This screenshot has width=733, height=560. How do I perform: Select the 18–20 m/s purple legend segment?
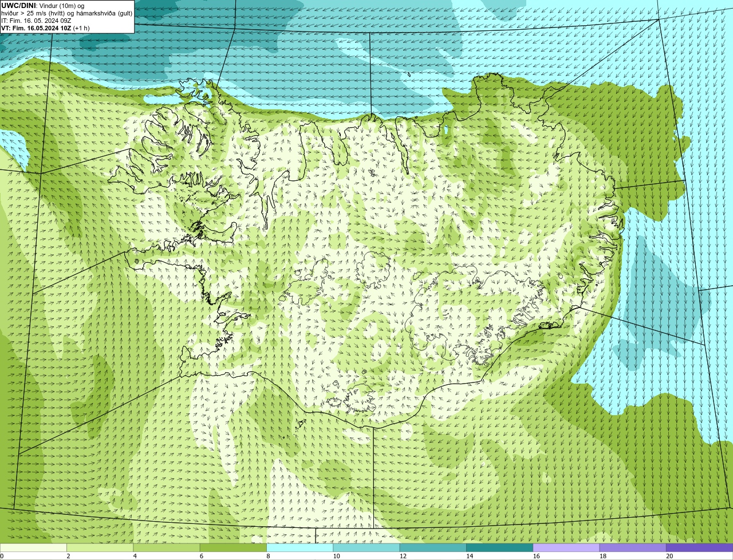[633, 547]
